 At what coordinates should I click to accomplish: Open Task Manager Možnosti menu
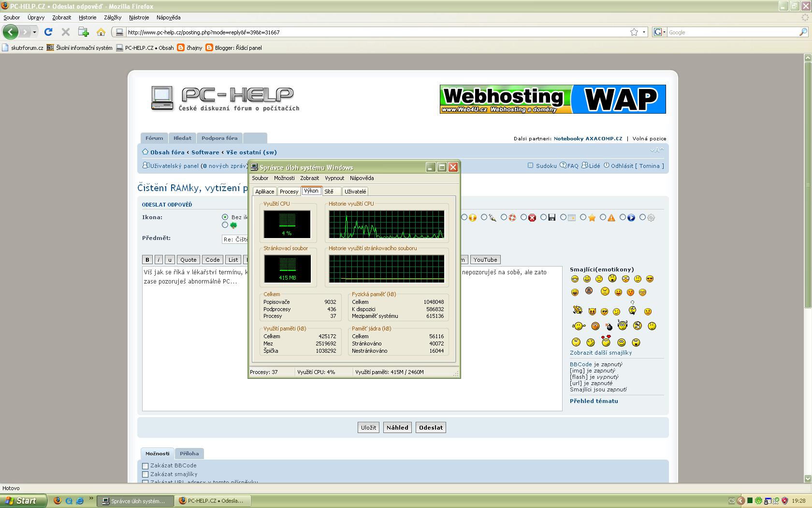coord(284,178)
